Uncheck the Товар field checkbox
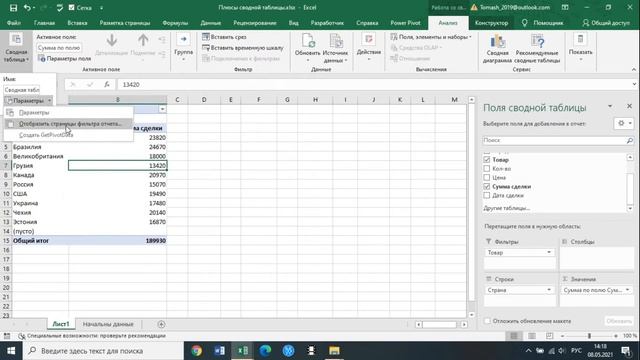 pos(487,160)
